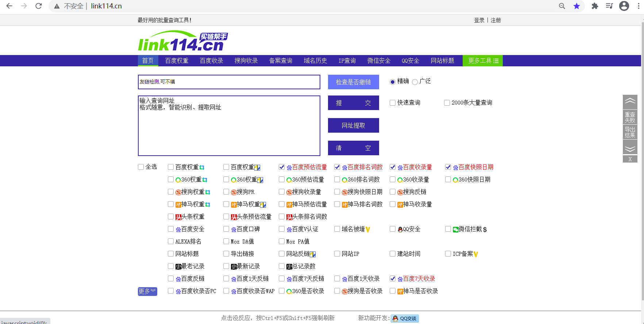Click the WeChat icon beside 微信拦截
This screenshot has width=644, height=324.
456,230
